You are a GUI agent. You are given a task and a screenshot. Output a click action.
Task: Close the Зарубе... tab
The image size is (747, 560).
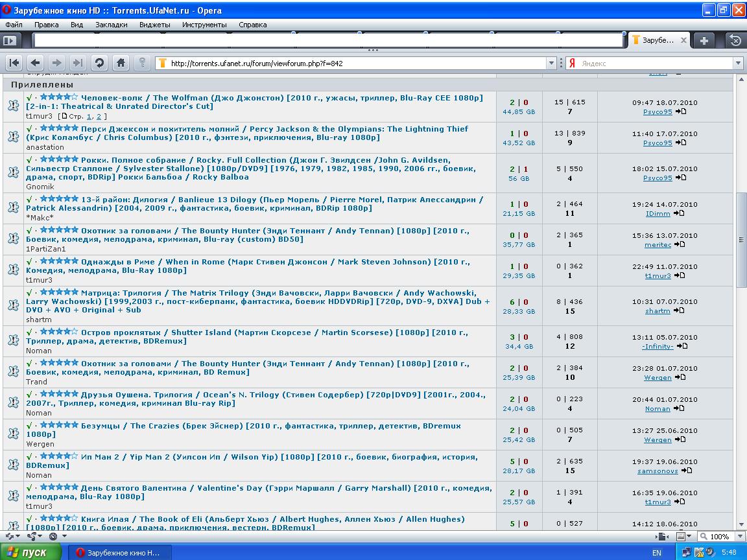pyautogui.click(x=683, y=40)
